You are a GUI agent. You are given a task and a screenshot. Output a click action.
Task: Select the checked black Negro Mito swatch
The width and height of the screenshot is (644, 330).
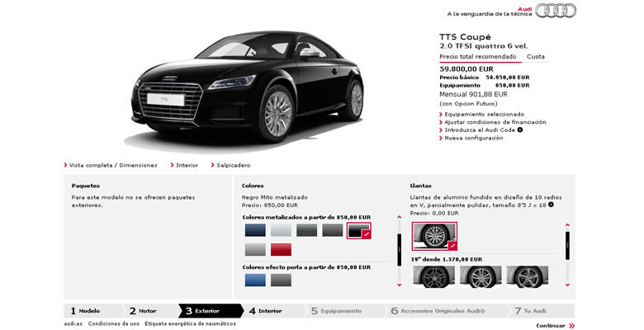pyautogui.click(x=359, y=231)
